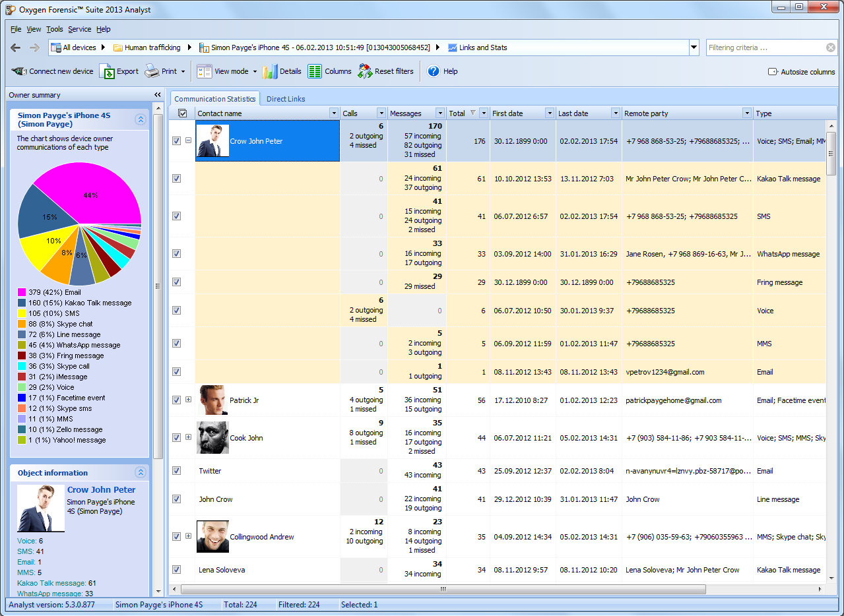Open the File menu
The image size is (844, 616).
tap(16, 29)
